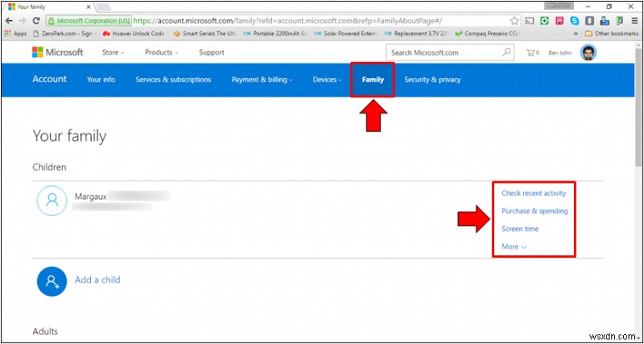The height and width of the screenshot is (344, 644).
Task: Click the Microsoft logo
Action: click(x=57, y=52)
